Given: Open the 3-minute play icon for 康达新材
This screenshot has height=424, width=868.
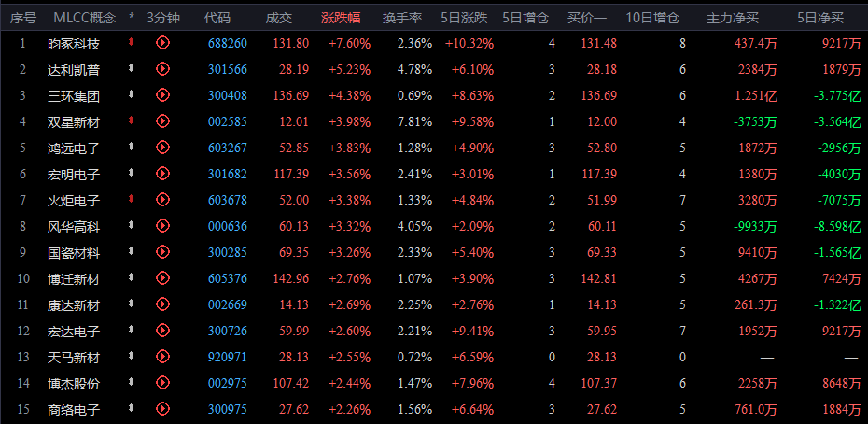Looking at the screenshot, I should [x=162, y=304].
